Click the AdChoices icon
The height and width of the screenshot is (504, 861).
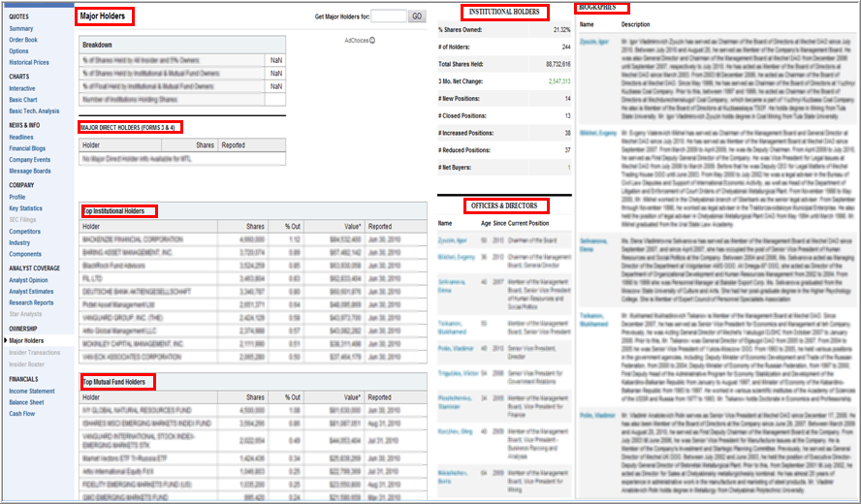pyautogui.click(x=372, y=40)
